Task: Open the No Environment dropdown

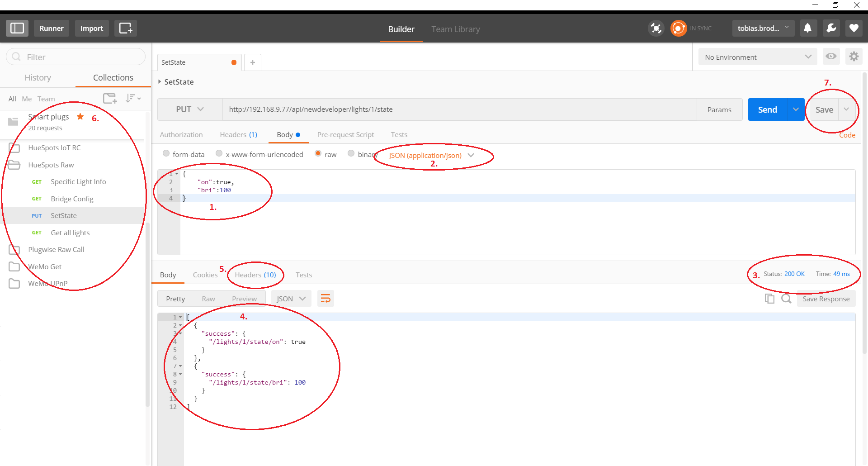Action: (x=758, y=57)
